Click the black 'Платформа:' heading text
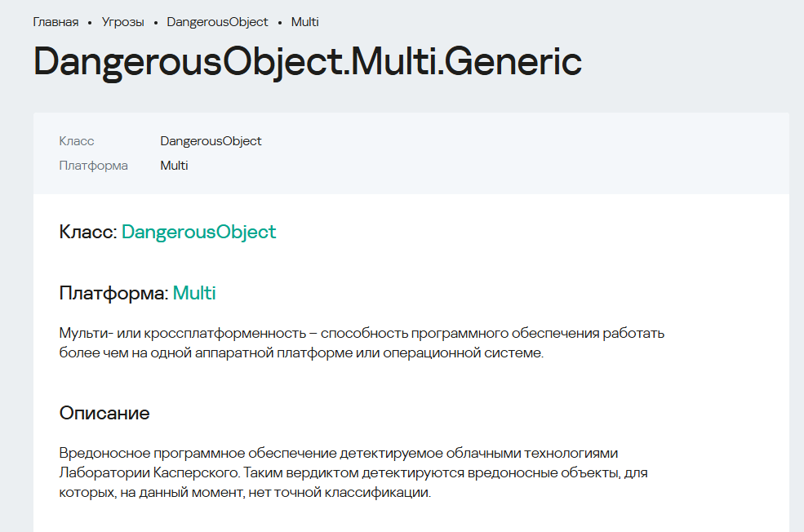 coord(113,293)
